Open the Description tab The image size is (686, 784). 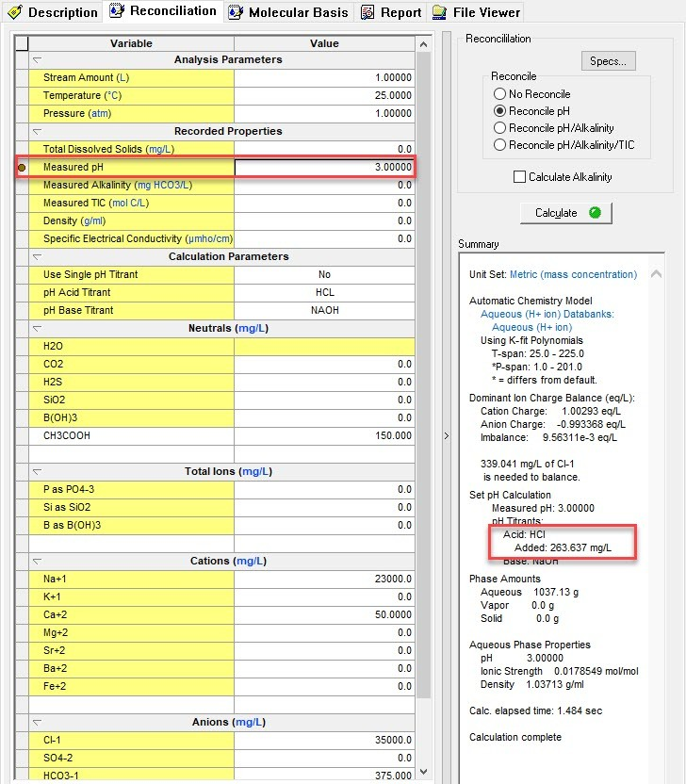click(53, 12)
